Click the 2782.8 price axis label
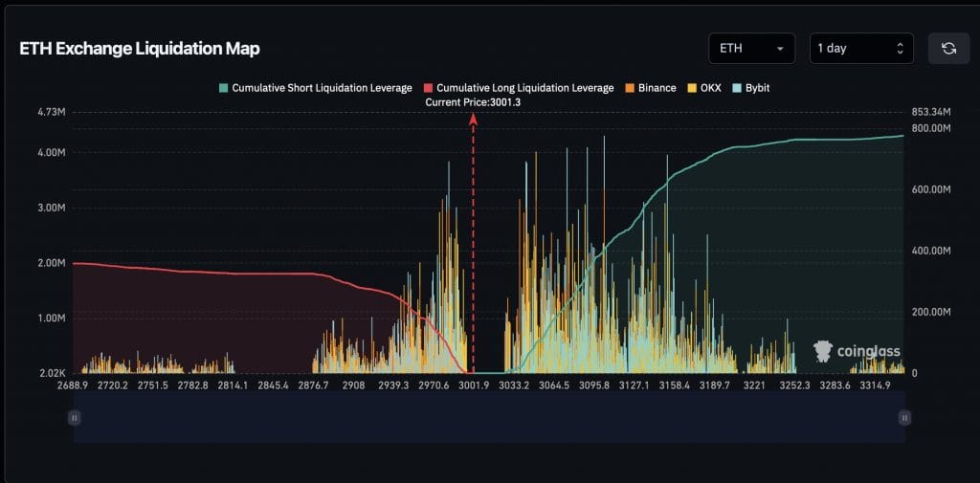The height and width of the screenshot is (483, 980). pyautogui.click(x=193, y=385)
